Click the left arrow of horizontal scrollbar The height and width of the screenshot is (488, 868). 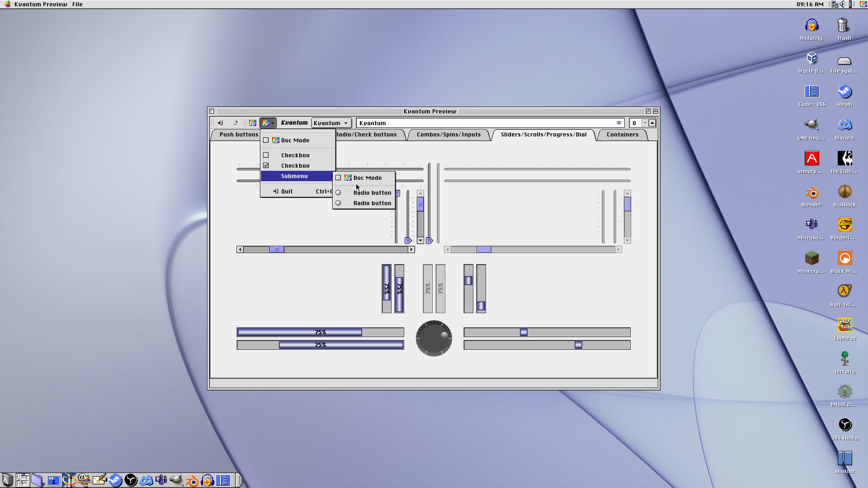pyautogui.click(x=240, y=249)
